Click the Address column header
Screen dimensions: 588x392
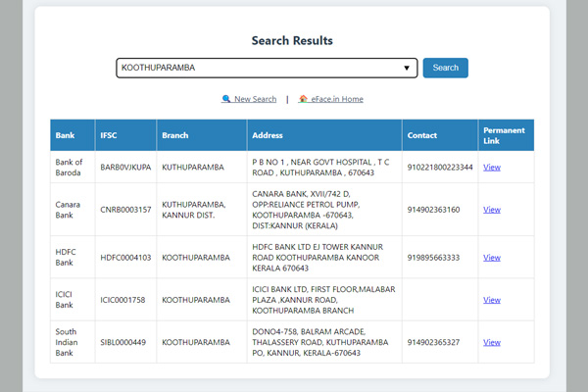[x=324, y=135]
